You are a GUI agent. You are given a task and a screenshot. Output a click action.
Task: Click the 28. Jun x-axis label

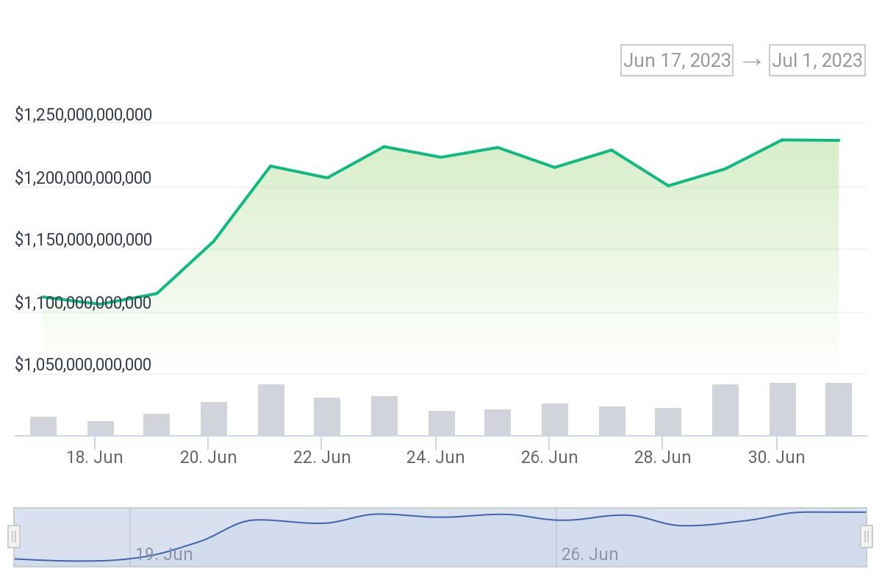pos(662,457)
